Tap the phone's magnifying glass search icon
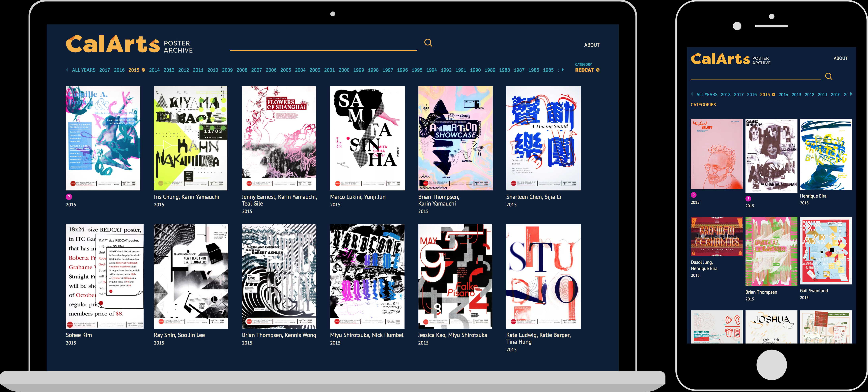The height and width of the screenshot is (392, 868). [x=828, y=76]
